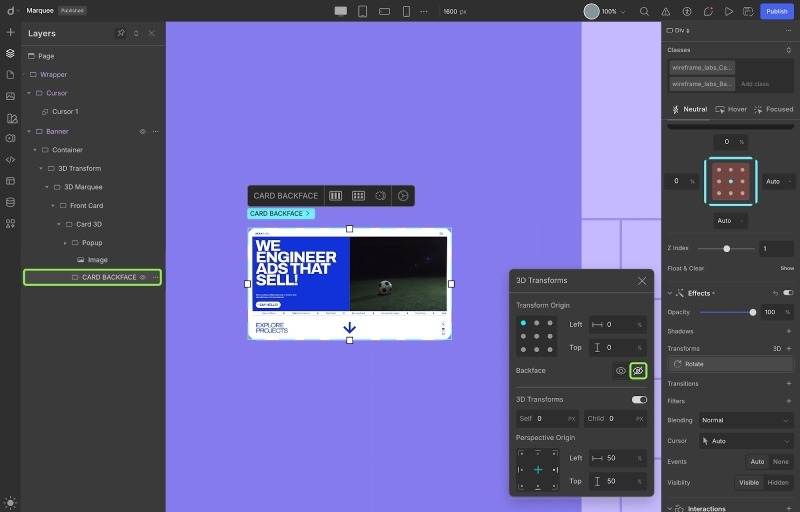Toggle the 3D Transforms switch
The width and height of the screenshot is (800, 512).
(639, 399)
